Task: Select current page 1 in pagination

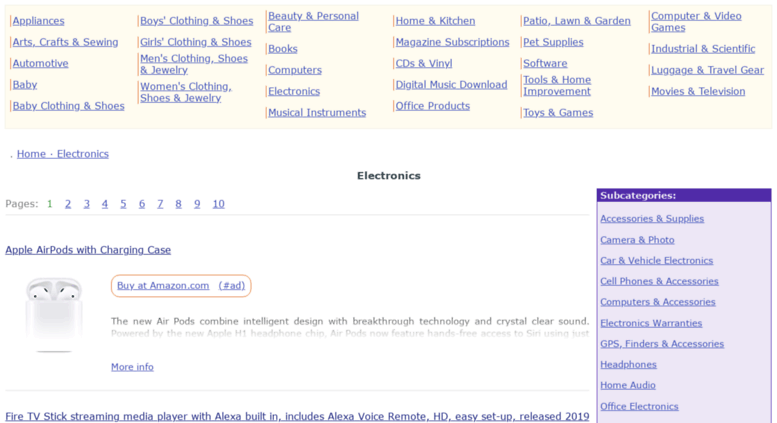Action: (x=50, y=204)
